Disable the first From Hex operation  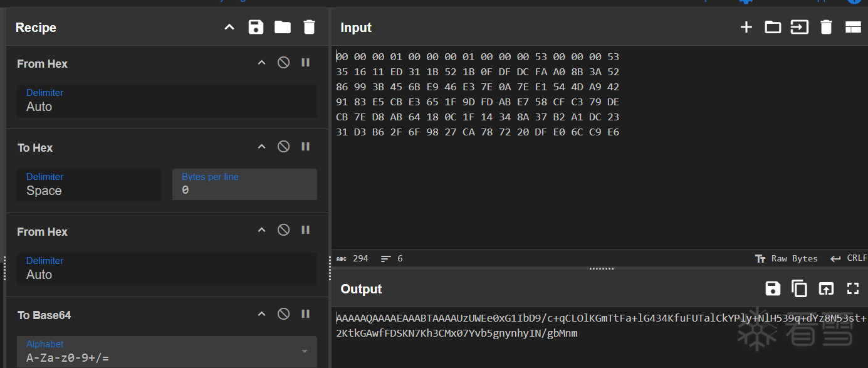(283, 63)
